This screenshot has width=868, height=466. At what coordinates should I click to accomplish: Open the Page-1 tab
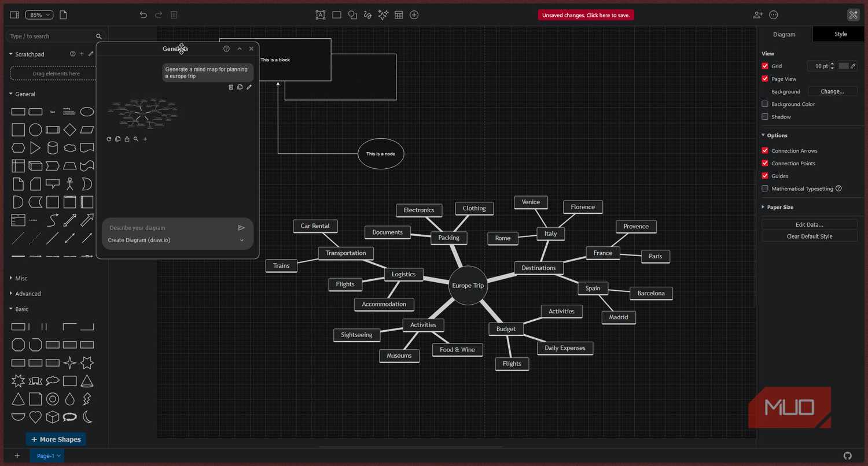click(x=46, y=456)
